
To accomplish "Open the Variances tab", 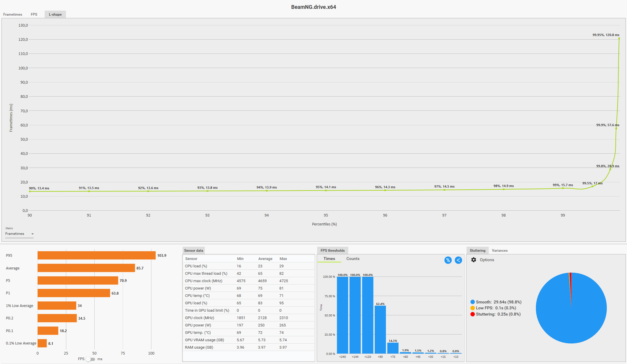I will 500,251.
